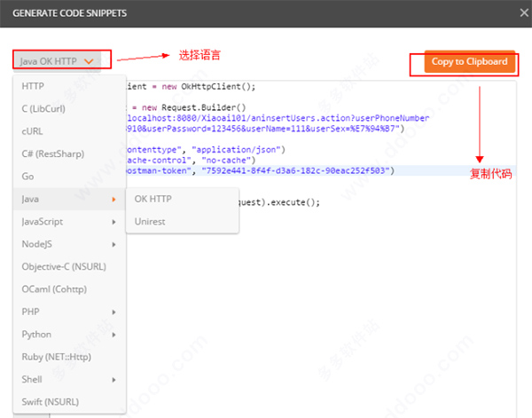Close the Generate Code Snippets dialog
Image resolution: width=532 pixels, height=418 pixels.
517,13
